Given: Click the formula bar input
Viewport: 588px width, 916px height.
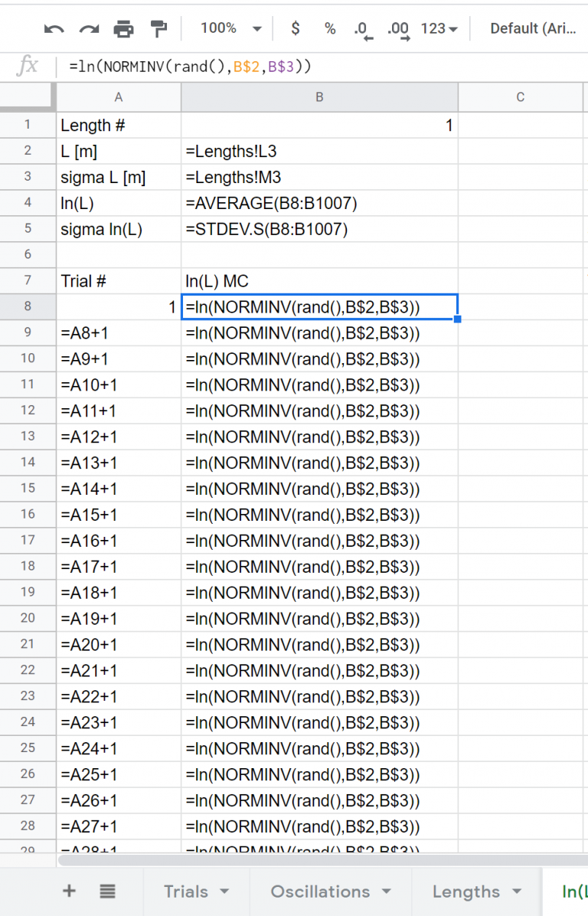Looking at the screenshot, I should point(322,67).
